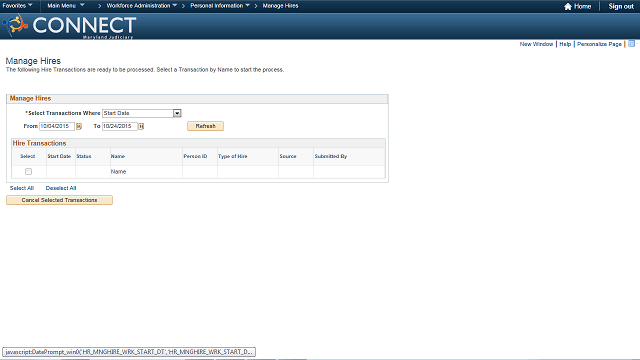Open the To date calendar picker icon

click(x=141, y=127)
